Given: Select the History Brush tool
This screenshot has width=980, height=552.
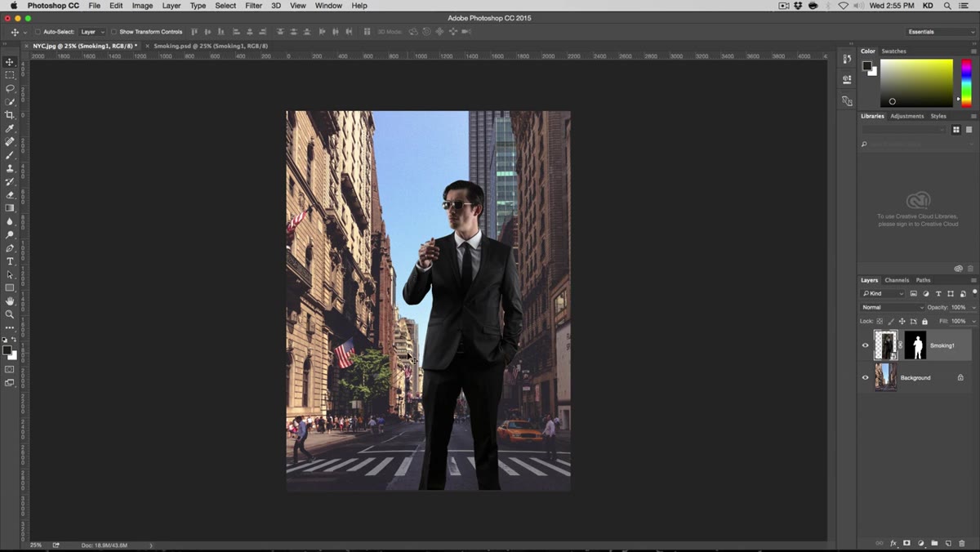Looking at the screenshot, I should click(x=10, y=181).
